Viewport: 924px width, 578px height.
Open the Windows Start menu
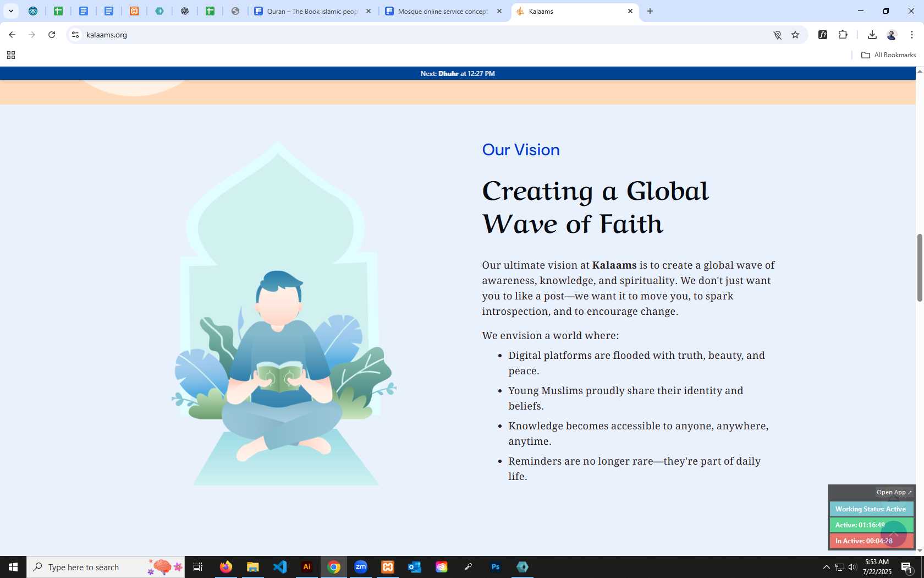(13, 567)
